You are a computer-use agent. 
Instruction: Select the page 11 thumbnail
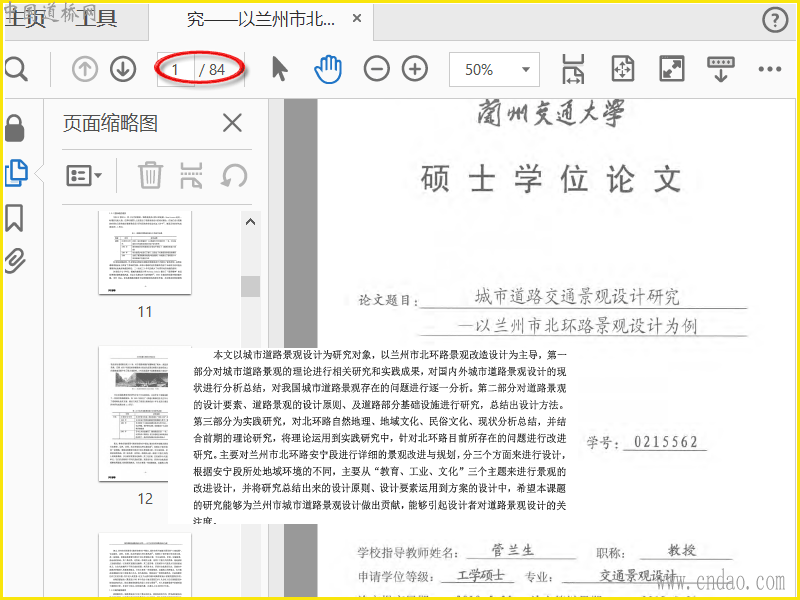(145, 253)
